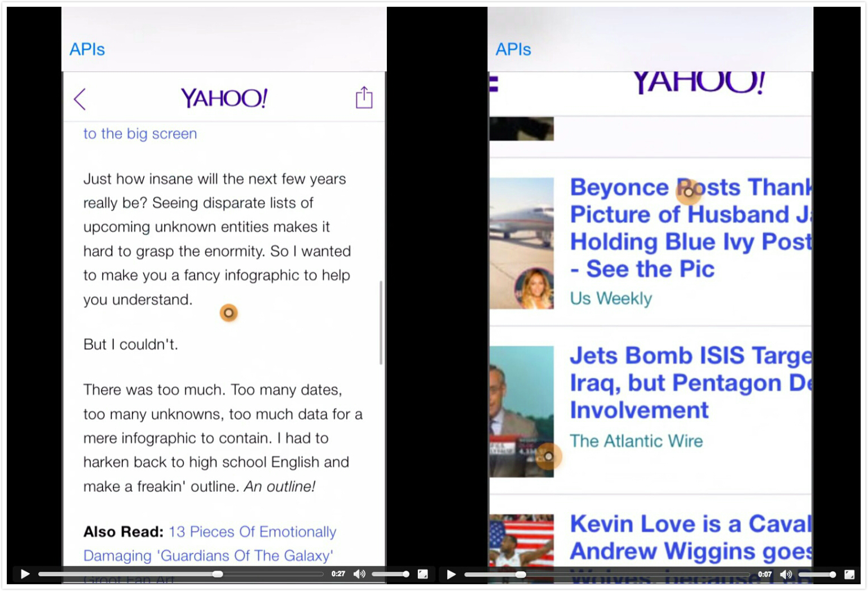Enter fullscreen on the left video

coord(422,574)
